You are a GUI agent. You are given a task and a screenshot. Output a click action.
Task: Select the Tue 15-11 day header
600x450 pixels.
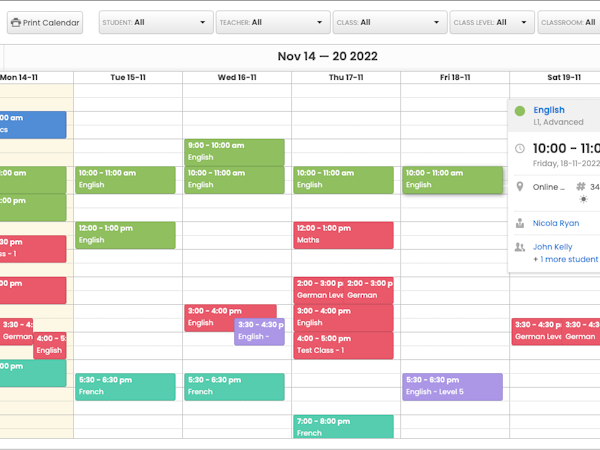point(127,77)
